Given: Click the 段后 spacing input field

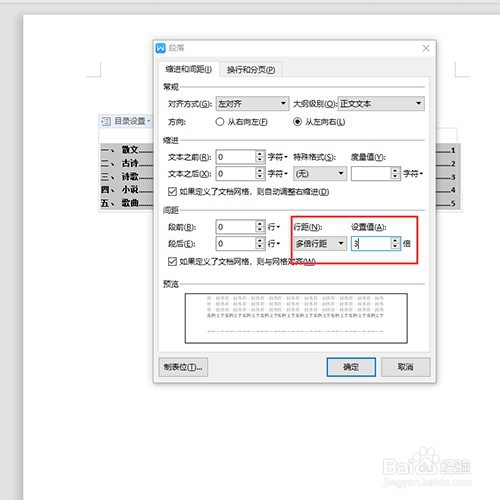Looking at the screenshot, I should click(x=236, y=243).
